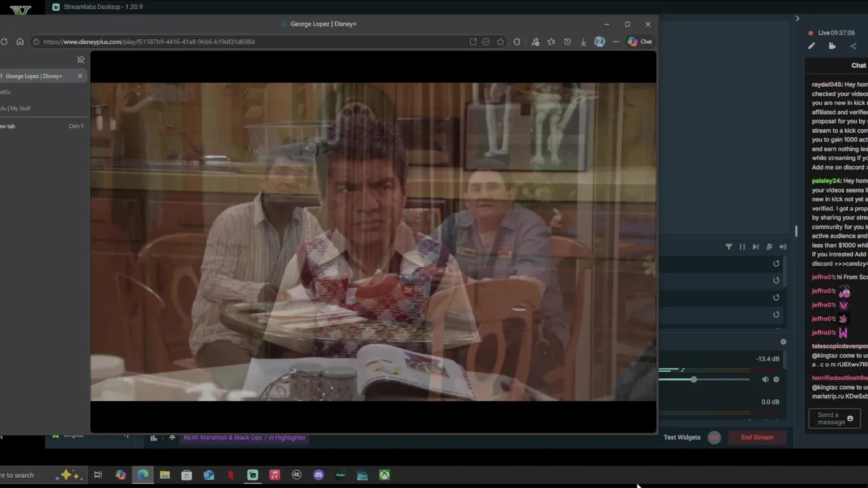Share the stream with the share icon
Image resolution: width=868 pixels, height=488 pixels.
(x=853, y=46)
